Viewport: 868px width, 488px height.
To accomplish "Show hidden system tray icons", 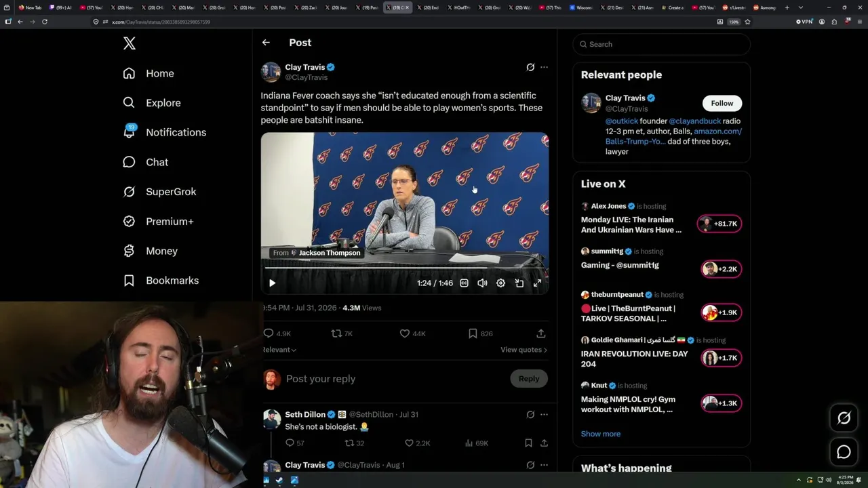I will coord(799,481).
